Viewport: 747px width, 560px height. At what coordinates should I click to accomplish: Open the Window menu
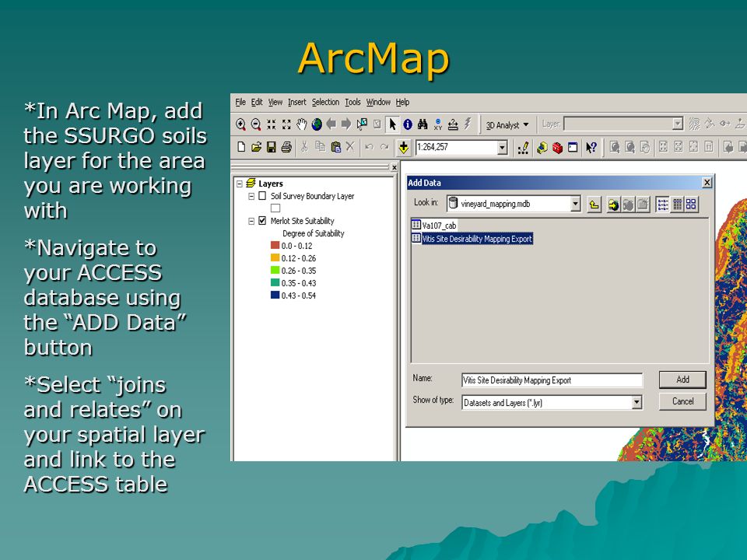coord(378,102)
